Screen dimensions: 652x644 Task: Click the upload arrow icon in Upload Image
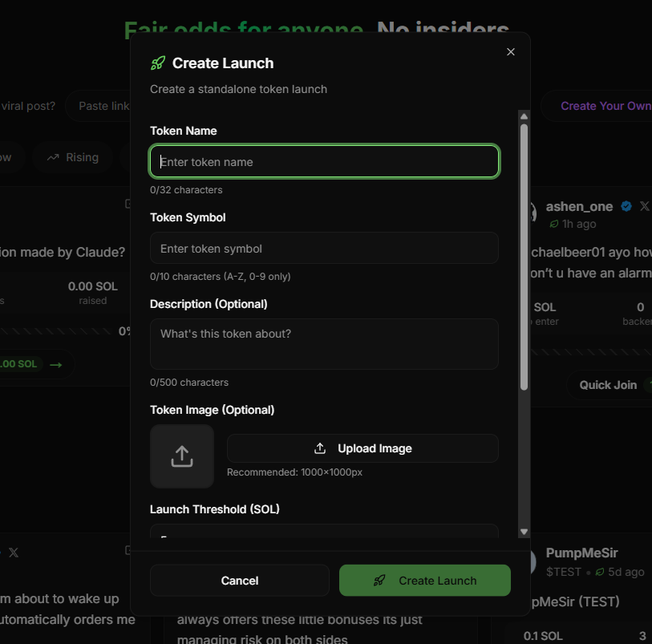coord(320,448)
